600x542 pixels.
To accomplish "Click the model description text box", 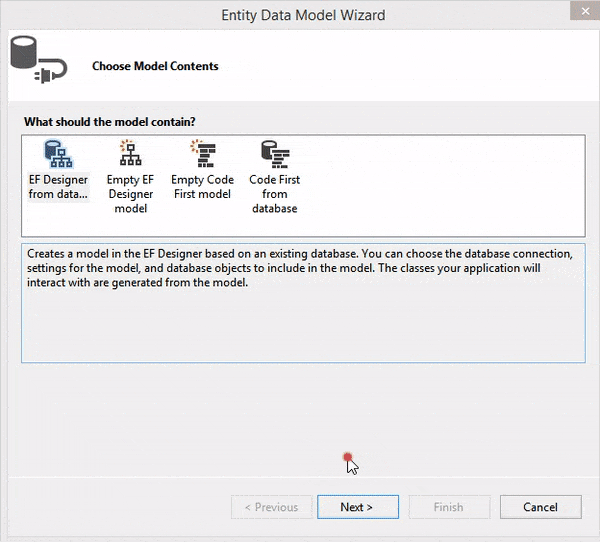I will click(303, 303).
